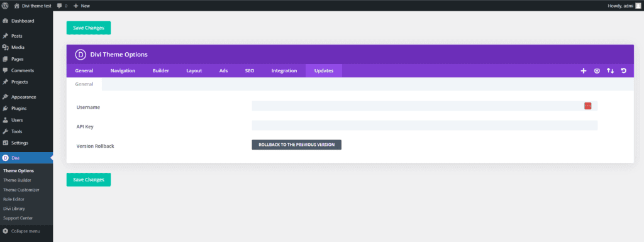Open Divi Library submenu link

(x=14, y=209)
